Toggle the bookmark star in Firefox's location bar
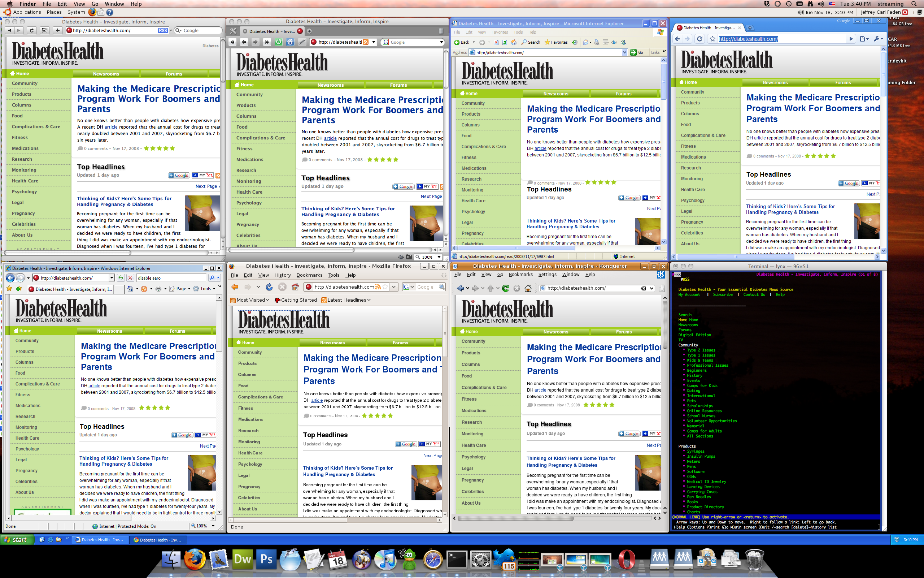This screenshot has width=924, height=578. tap(385, 287)
